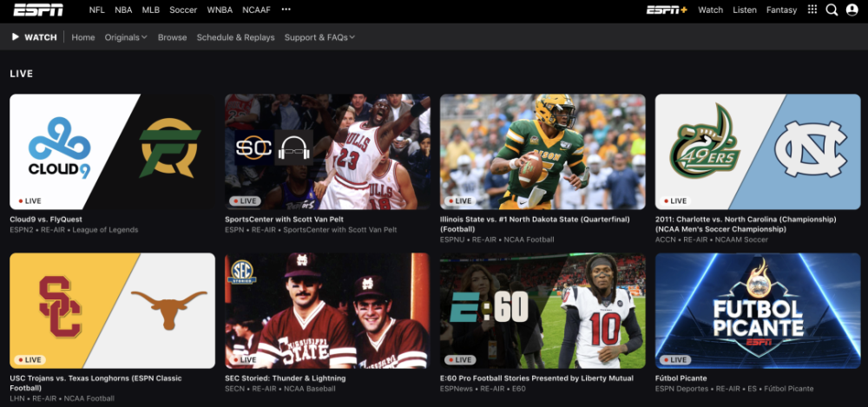
Task: Open Schedule & Replays tab
Action: click(236, 37)
